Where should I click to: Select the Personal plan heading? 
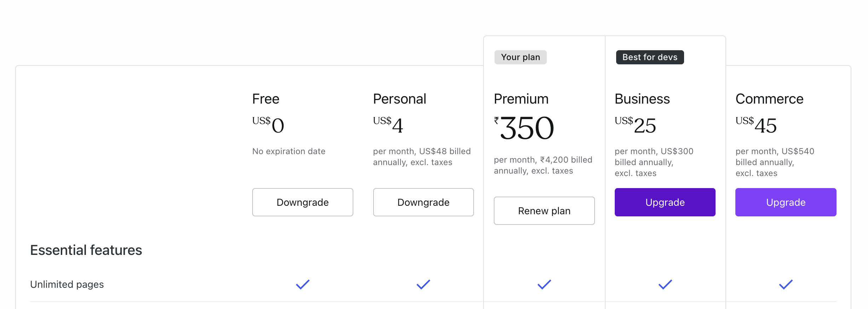(x=400, y=99)
